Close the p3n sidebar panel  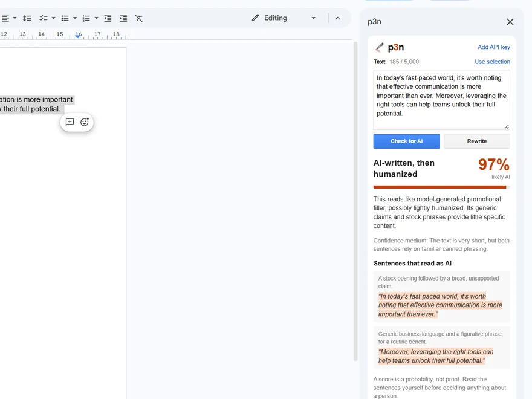(x=510, y=22)
